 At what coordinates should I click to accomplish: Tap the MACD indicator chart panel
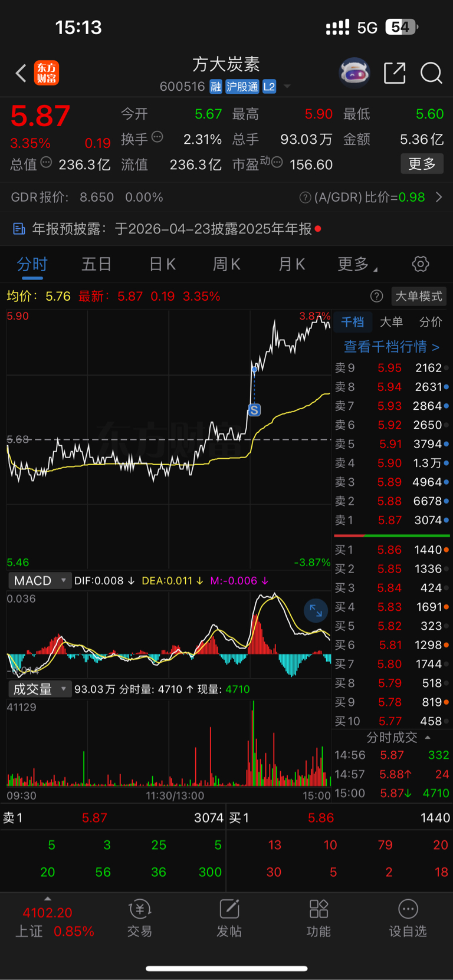coord(169,634)
